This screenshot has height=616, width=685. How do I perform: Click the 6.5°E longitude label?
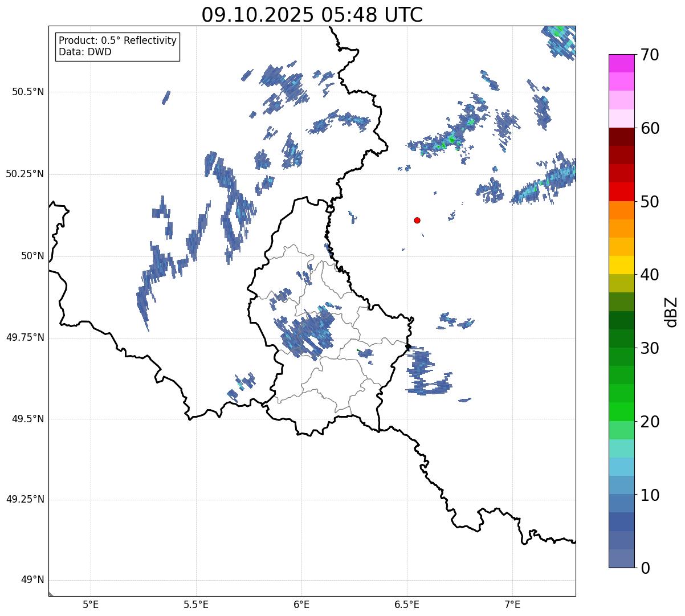[407, 604]
